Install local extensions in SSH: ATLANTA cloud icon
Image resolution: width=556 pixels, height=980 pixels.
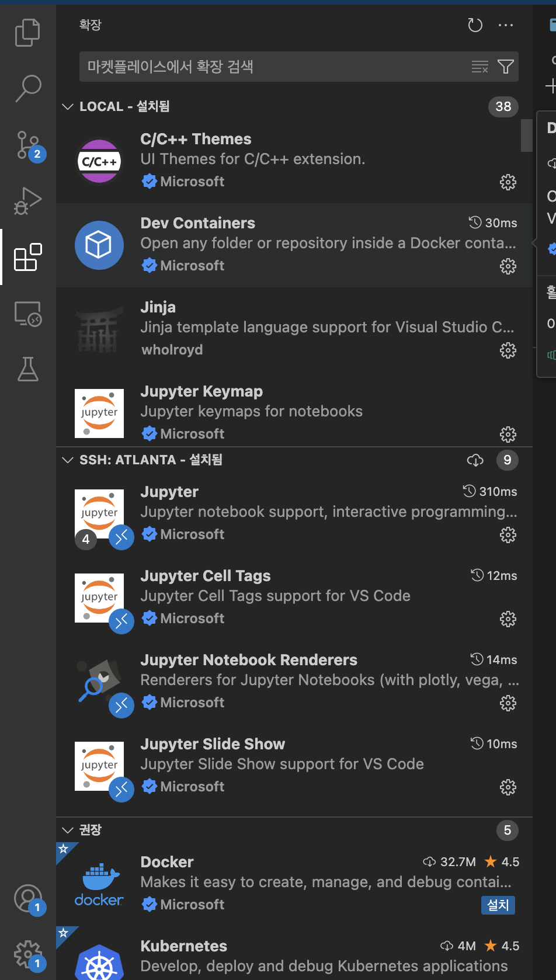coord(475,460)
